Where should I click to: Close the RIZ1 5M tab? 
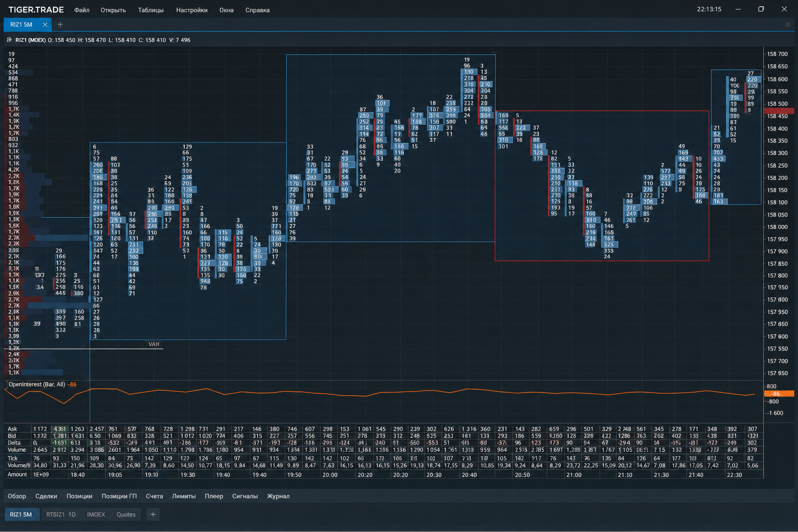45,24
